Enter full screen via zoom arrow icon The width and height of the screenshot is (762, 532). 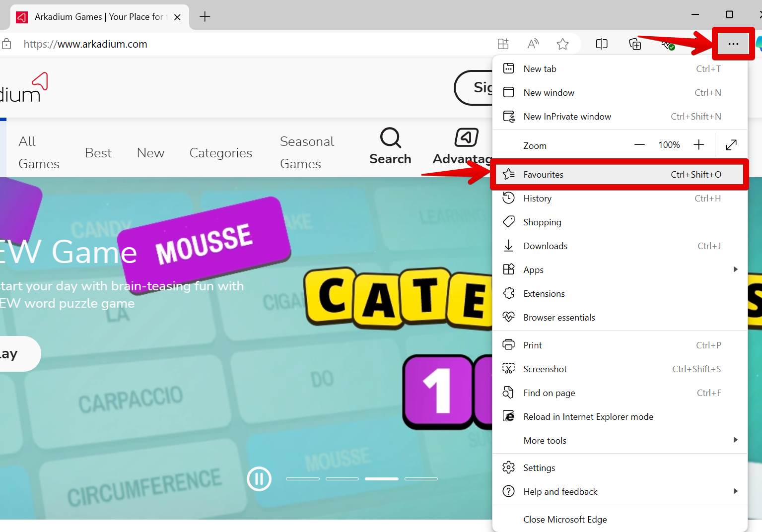point(731,145)
